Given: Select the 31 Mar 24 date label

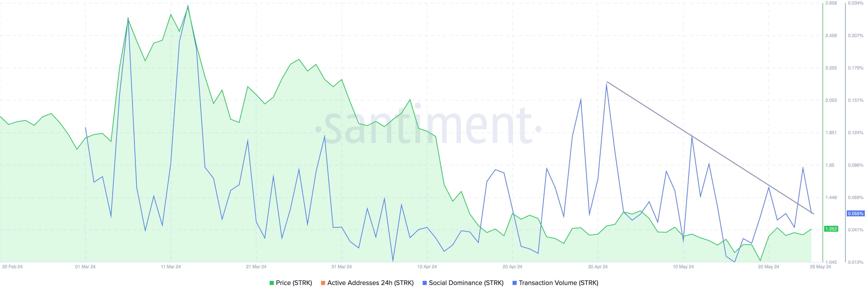Looking at the screenshot, I should click(x=341, y=267).
